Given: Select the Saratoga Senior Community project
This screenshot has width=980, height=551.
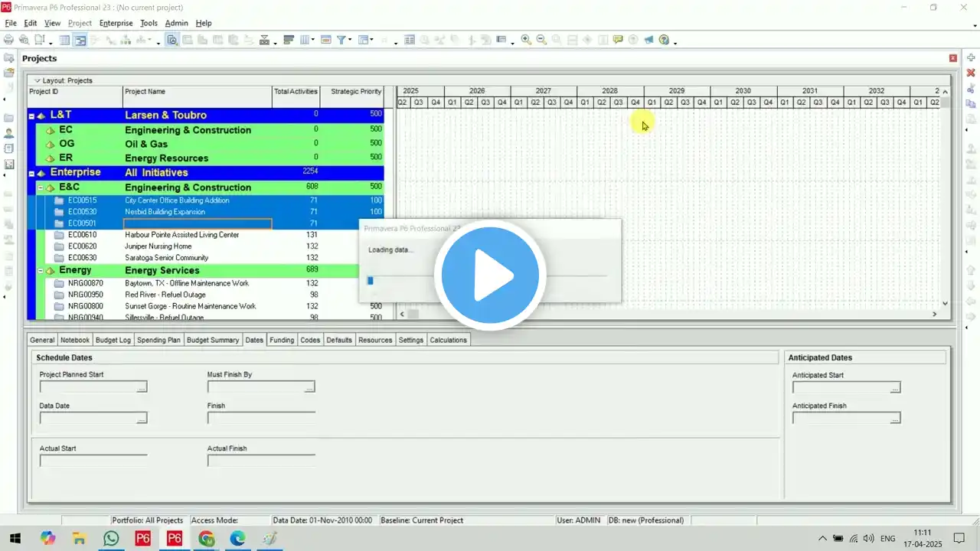Looking at the screenshot, I should coord(167,258).
